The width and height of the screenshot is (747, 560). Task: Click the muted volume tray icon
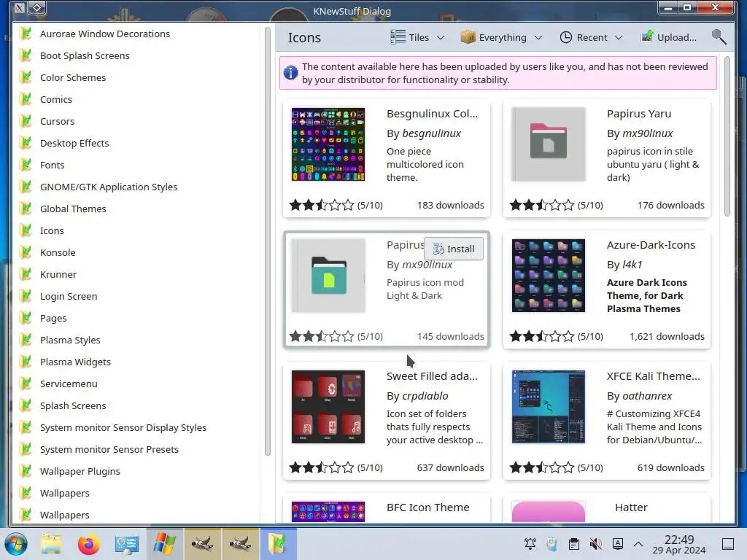595,544
